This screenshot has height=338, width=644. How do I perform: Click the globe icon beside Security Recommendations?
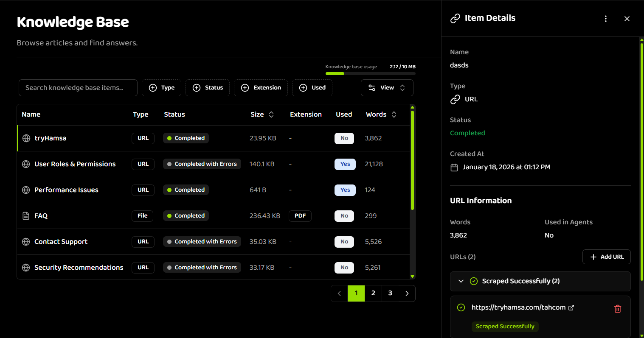point(26,268)
